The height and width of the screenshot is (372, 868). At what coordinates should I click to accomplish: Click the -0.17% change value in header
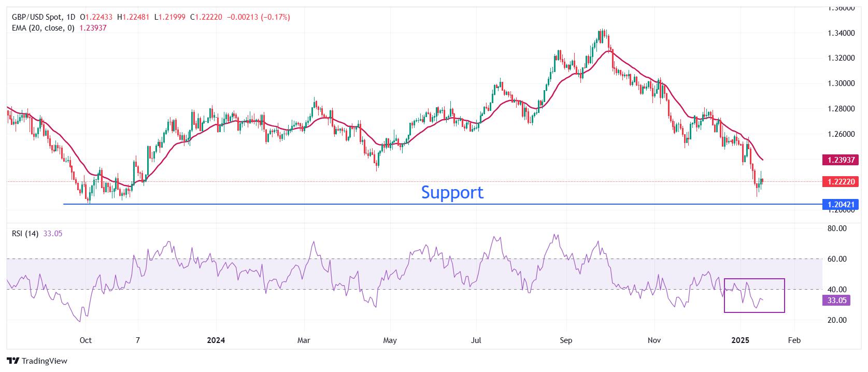pyautogui.click(x=275, y=17)
